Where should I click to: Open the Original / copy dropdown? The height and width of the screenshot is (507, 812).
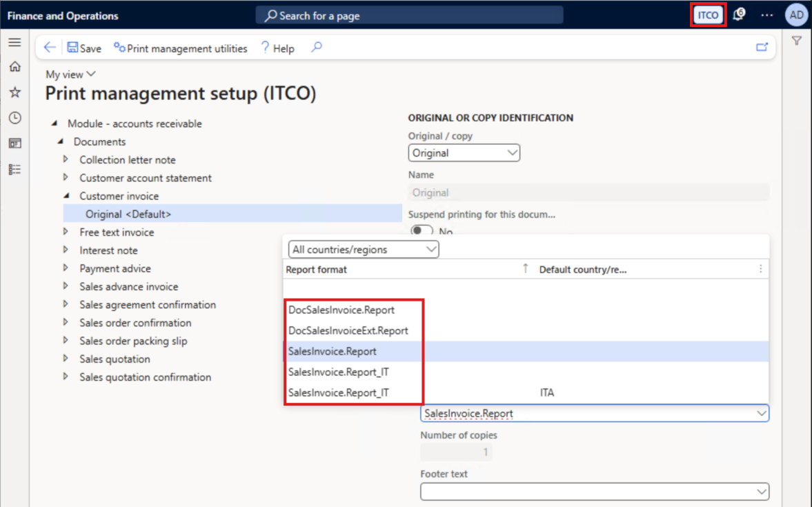pos(464,153)
